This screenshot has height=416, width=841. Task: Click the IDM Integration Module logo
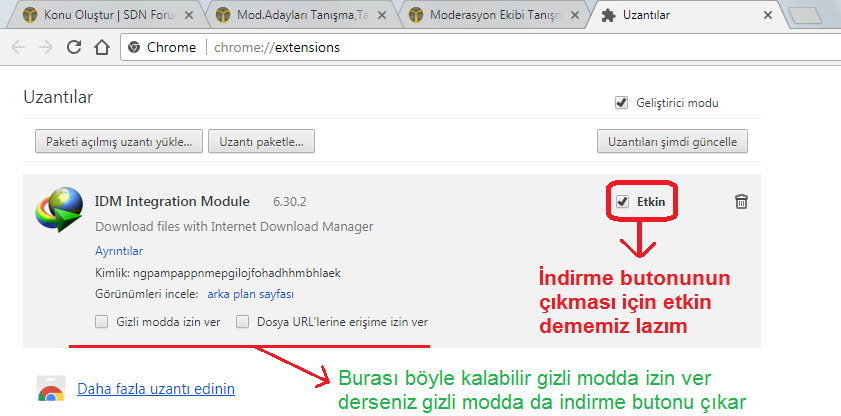59,209
